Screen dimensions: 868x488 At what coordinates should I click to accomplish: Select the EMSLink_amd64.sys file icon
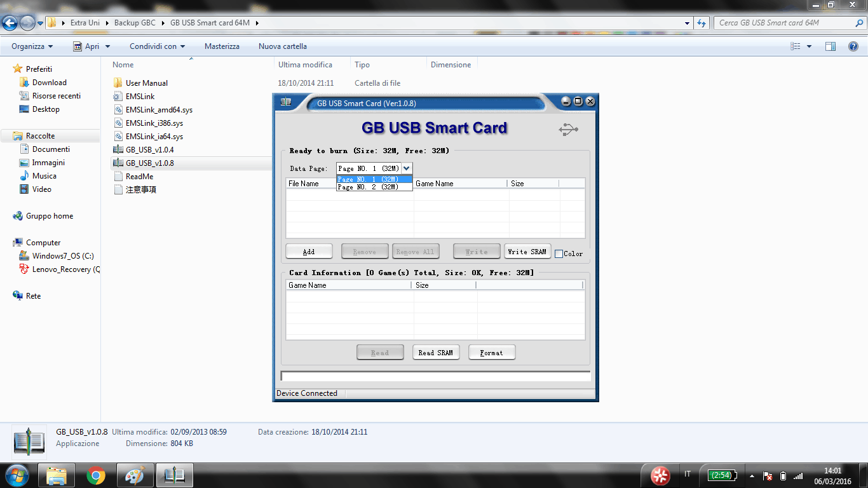(118, 110)
